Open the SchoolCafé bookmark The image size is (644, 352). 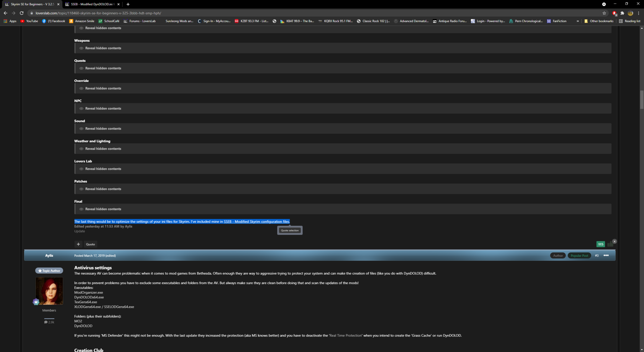[109, 21]
